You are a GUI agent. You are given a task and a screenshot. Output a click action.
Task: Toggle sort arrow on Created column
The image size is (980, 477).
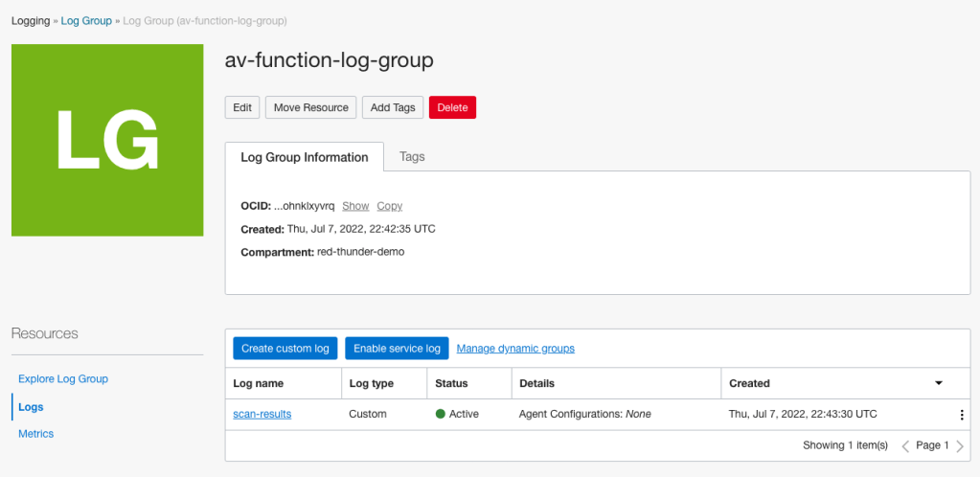pos(939,383)
